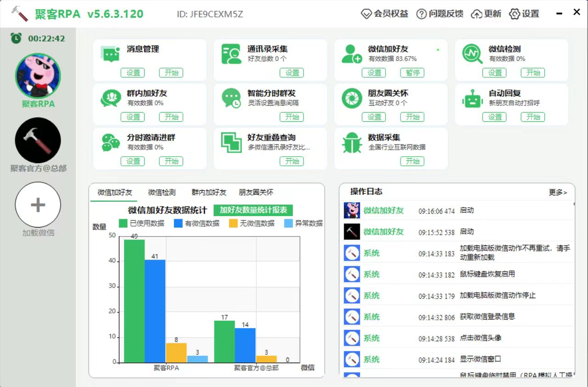Image resolution: width=588 pixels, height=387 pixels.
Task: Click the 异常数据 light blue color swatch
Action: (x=288, y=223)
